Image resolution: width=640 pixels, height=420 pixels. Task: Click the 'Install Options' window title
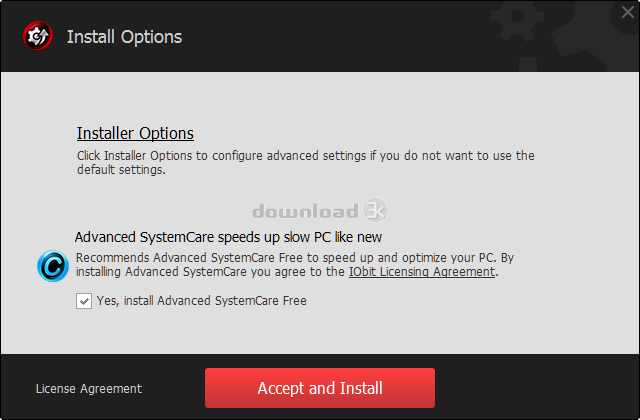click(x=124, y=37)
